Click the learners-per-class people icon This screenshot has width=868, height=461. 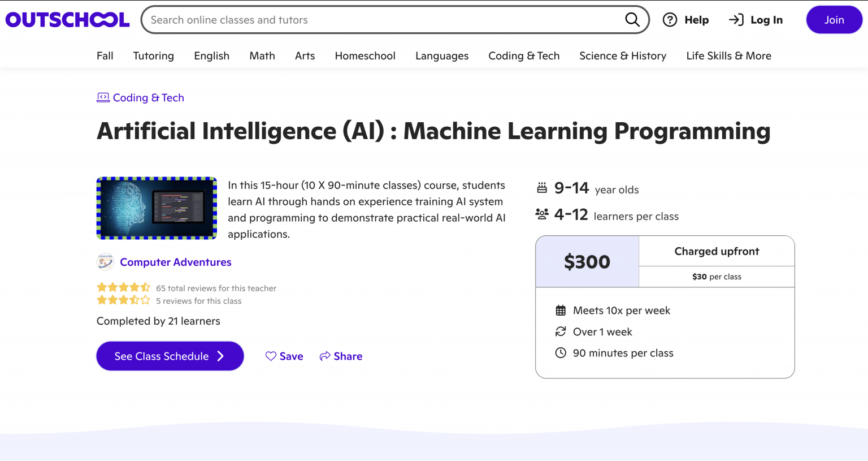542,214
